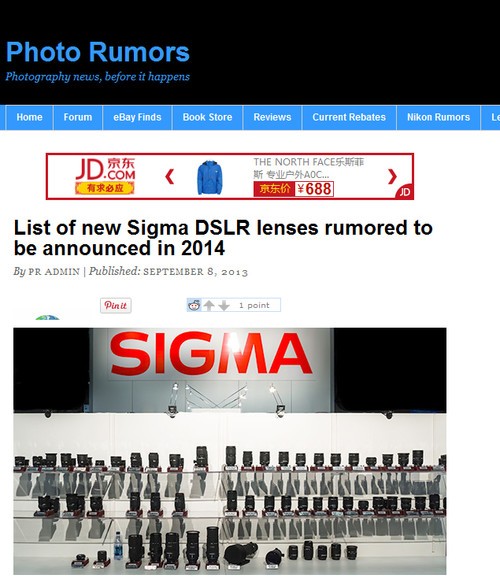Go to the Forum page

pos(78,117)
